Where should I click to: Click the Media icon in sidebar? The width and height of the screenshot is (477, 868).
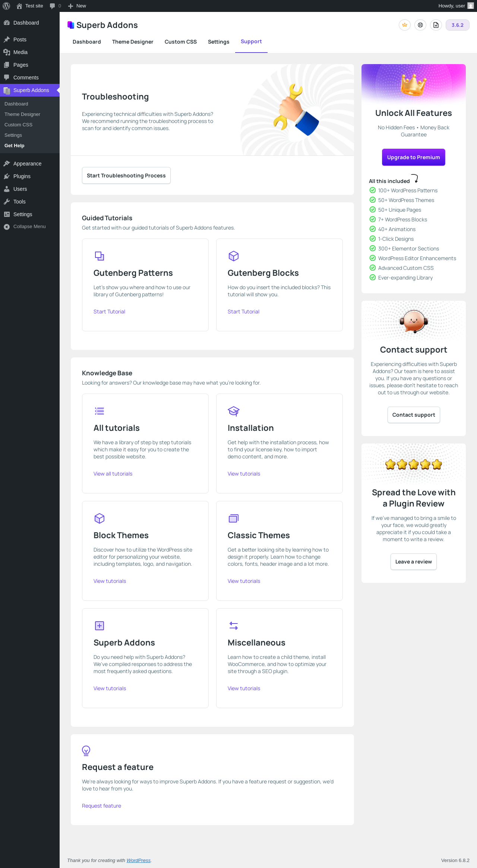pos(7,52)
